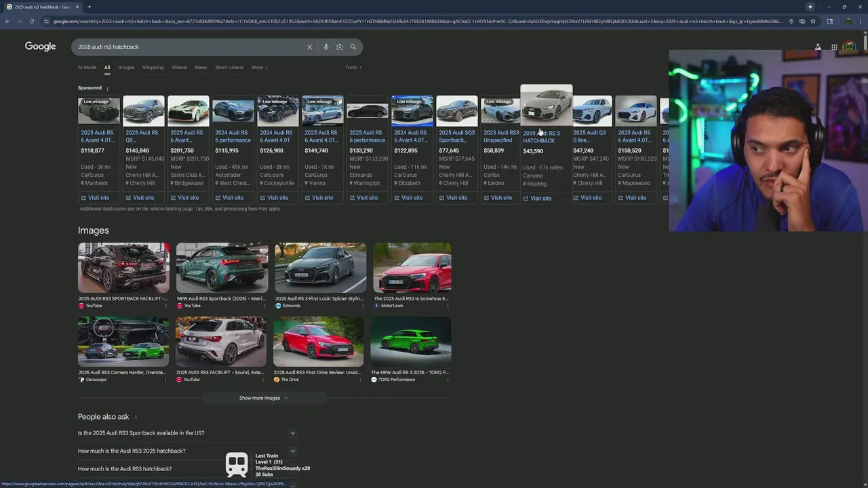Submit search with the magnifier icon

point(353,47)
